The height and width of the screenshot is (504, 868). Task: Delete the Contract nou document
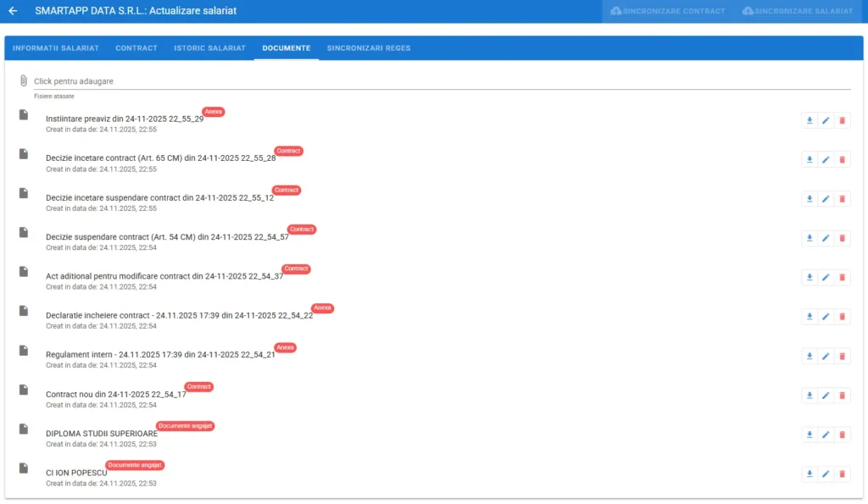click(842, 396)
